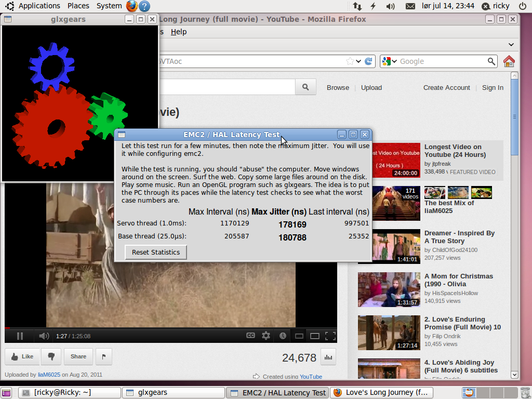Click the Share button
532x399 pixels.
pos(78,356)
